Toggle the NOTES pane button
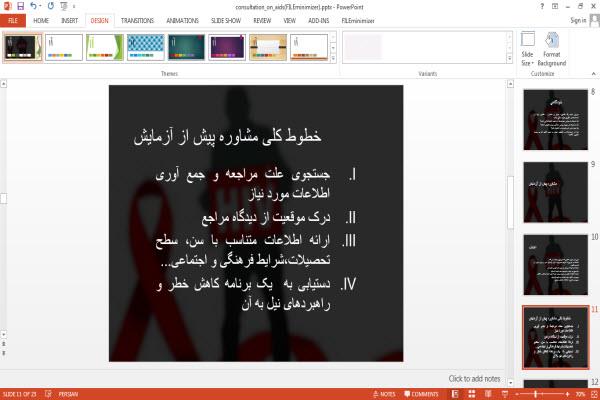The height and width of the screenshot is (400, 600). click(384, 394)
